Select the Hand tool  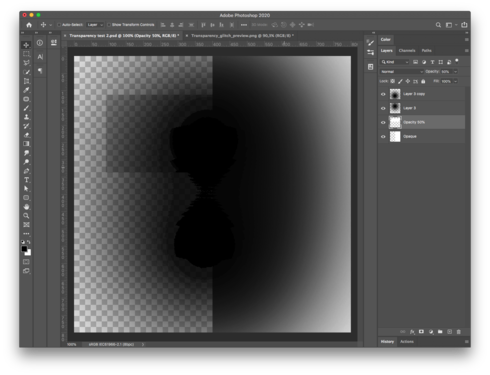26,207
